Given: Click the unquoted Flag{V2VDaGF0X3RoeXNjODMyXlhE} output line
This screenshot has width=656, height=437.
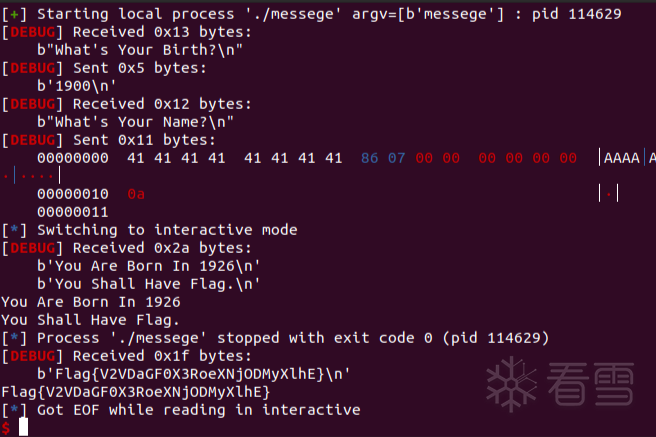Looking at the screenshot, I should click(136, 392).
